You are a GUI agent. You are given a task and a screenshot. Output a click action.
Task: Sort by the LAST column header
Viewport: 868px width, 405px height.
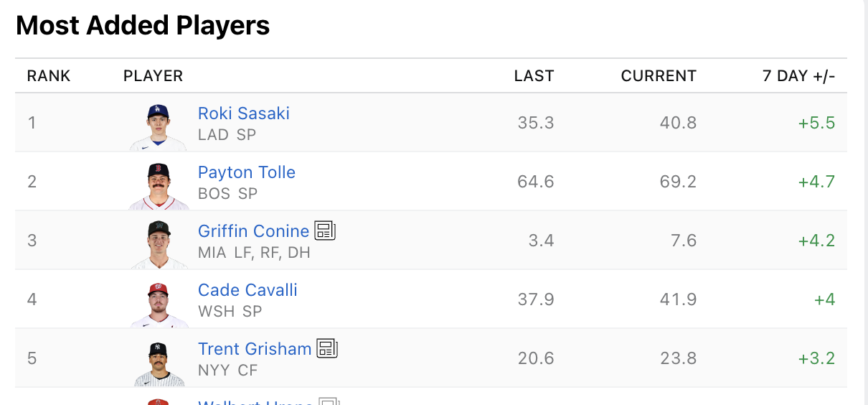(534, 76)
